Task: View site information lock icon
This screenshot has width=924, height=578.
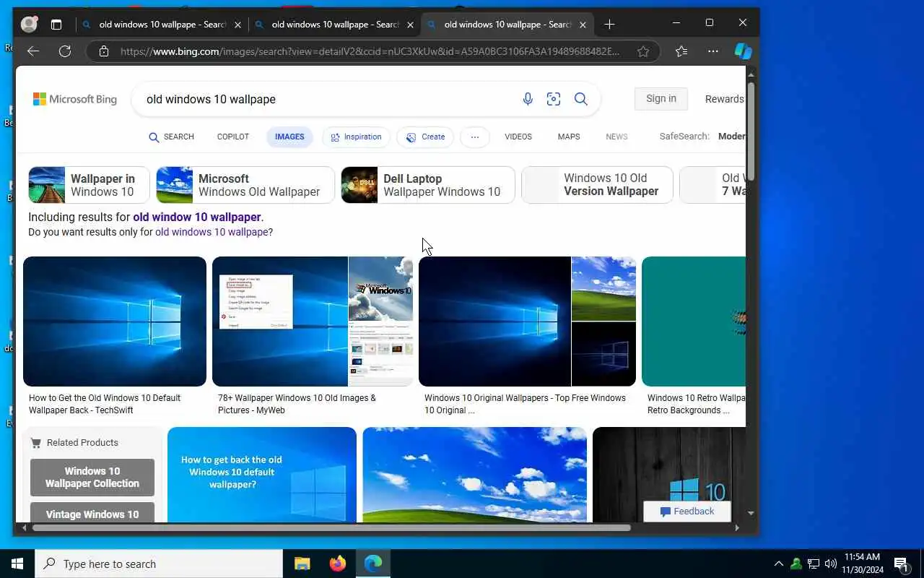Action: (x=104, y=51)
